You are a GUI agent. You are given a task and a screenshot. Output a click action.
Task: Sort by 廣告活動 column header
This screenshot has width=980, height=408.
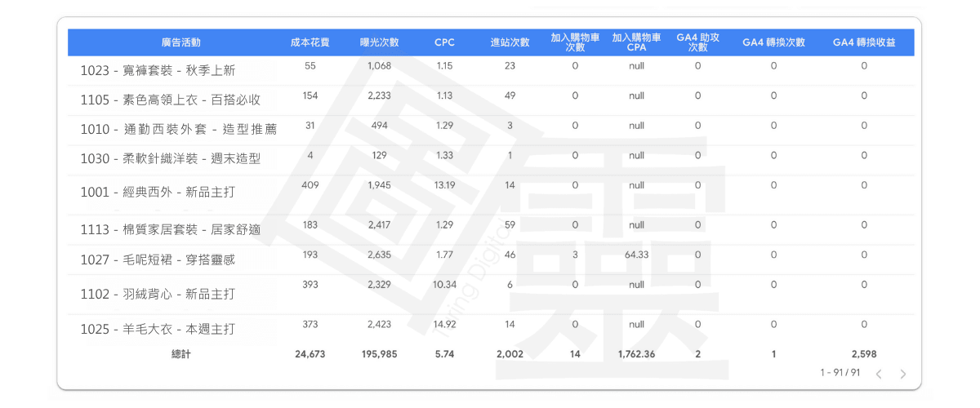tap(180, 42)
